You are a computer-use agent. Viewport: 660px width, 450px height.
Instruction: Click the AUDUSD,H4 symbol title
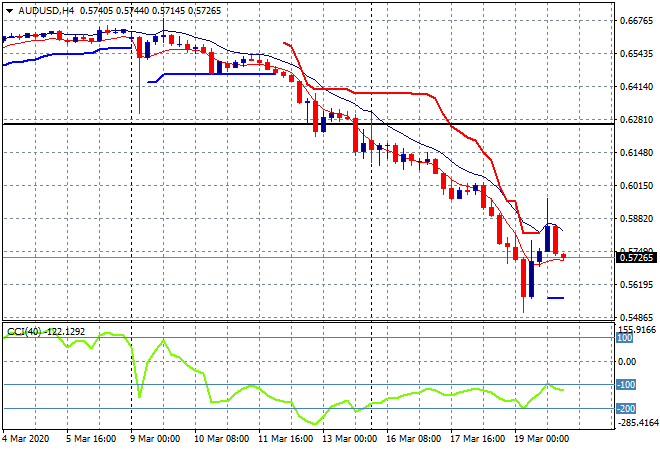click(x=46, y=11)
